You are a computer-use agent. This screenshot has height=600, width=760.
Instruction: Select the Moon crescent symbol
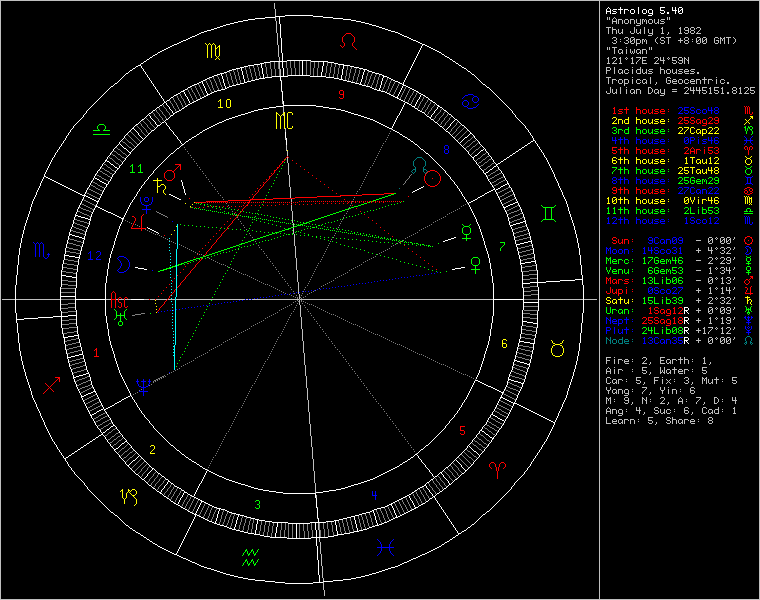[x=125, y=265]
